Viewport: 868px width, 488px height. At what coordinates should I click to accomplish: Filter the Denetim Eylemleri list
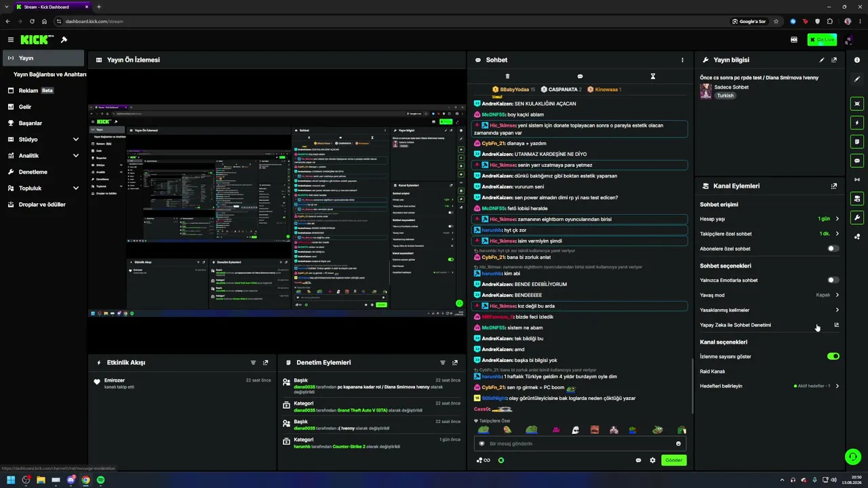pos(443,363)
